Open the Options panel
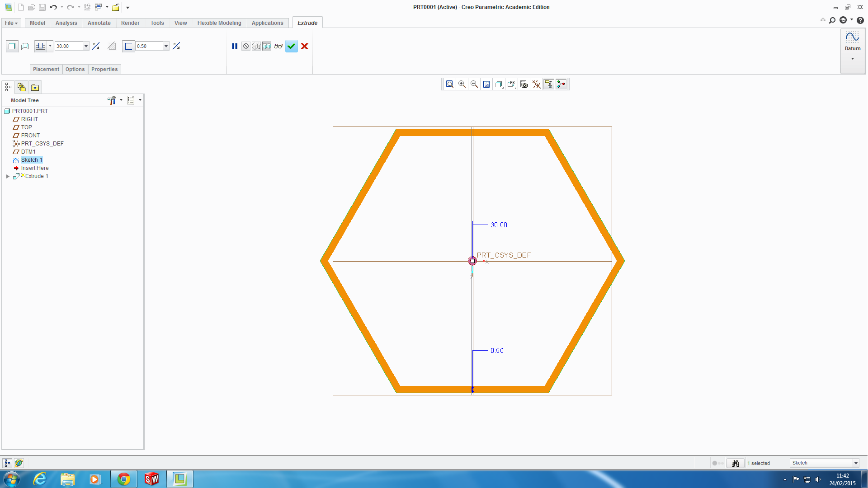This screenshot has height=488, width=868. [x=75, y=69]
